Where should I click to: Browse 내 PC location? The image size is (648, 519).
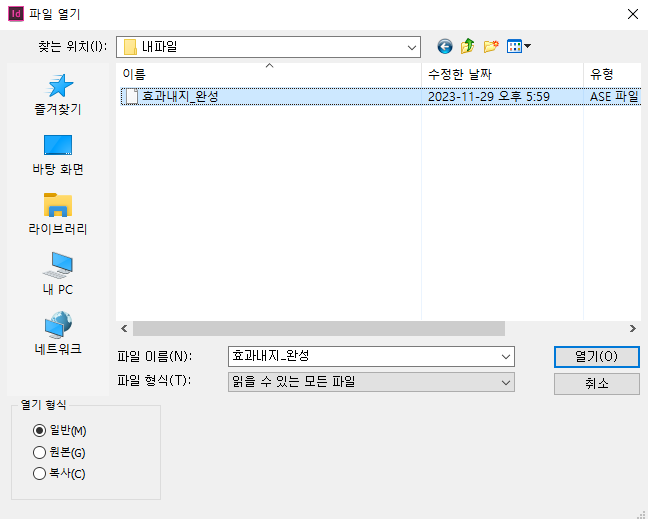tap(58, 274)
